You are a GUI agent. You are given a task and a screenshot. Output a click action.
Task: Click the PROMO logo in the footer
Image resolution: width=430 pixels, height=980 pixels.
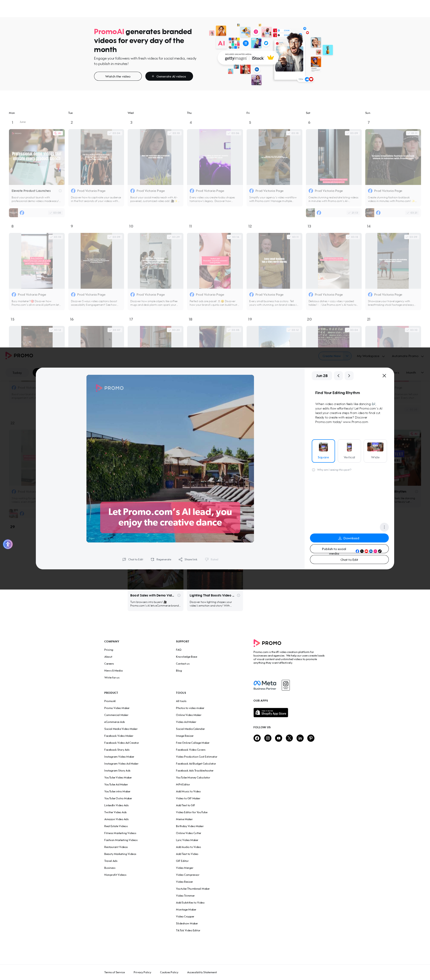(267, 643)
